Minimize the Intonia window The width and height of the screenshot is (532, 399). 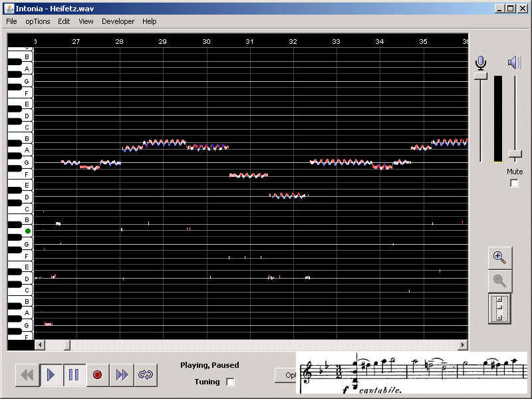[499, 9]
